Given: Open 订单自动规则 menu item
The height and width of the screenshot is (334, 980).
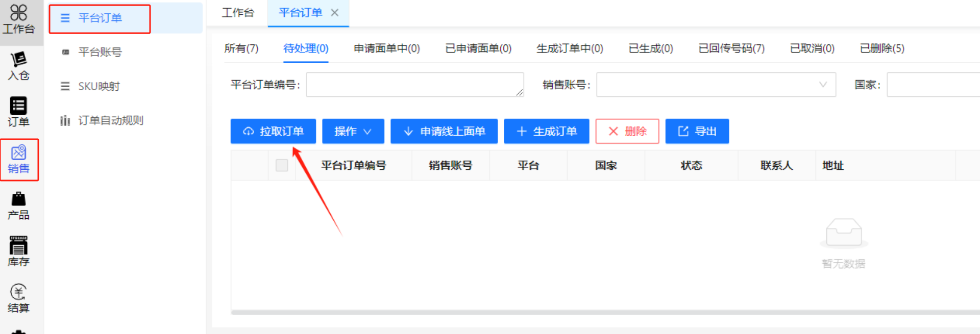Looking at the screenshot, I should click(x=110, y=120).
